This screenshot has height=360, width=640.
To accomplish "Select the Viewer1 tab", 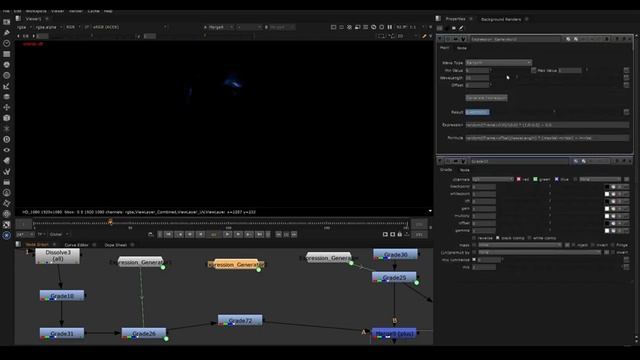I will point(33,19).
